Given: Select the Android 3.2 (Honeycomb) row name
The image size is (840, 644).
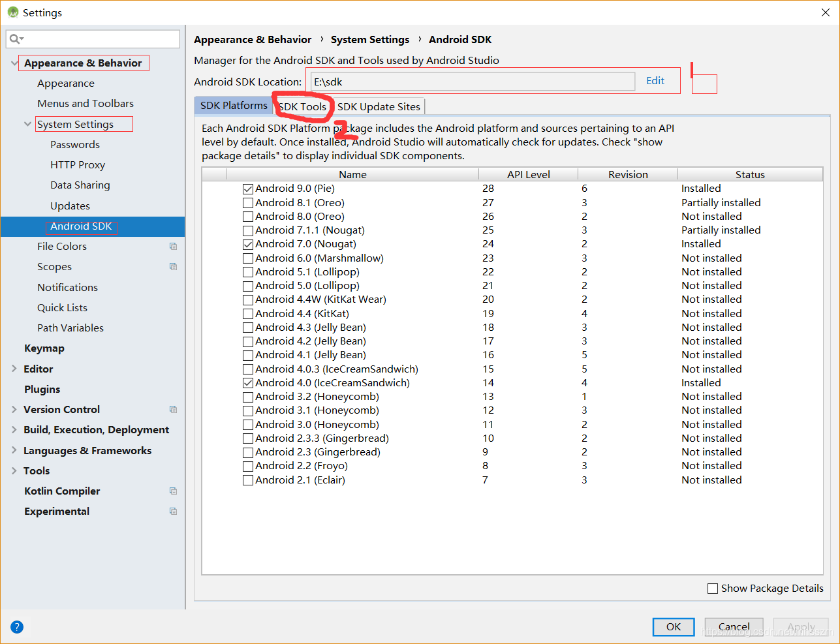Looking at the screenshot, I should 317,397.
